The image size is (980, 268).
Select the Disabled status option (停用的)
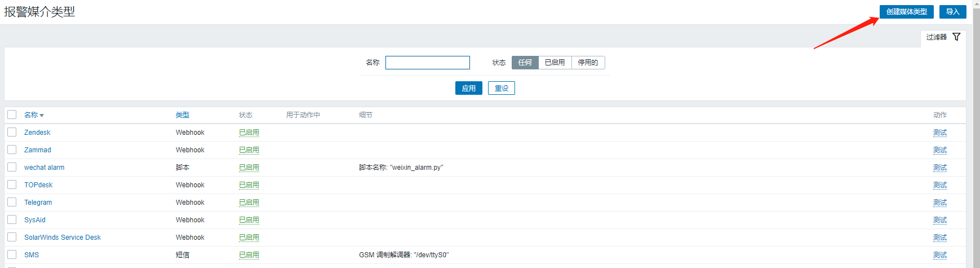coord(588,63)
